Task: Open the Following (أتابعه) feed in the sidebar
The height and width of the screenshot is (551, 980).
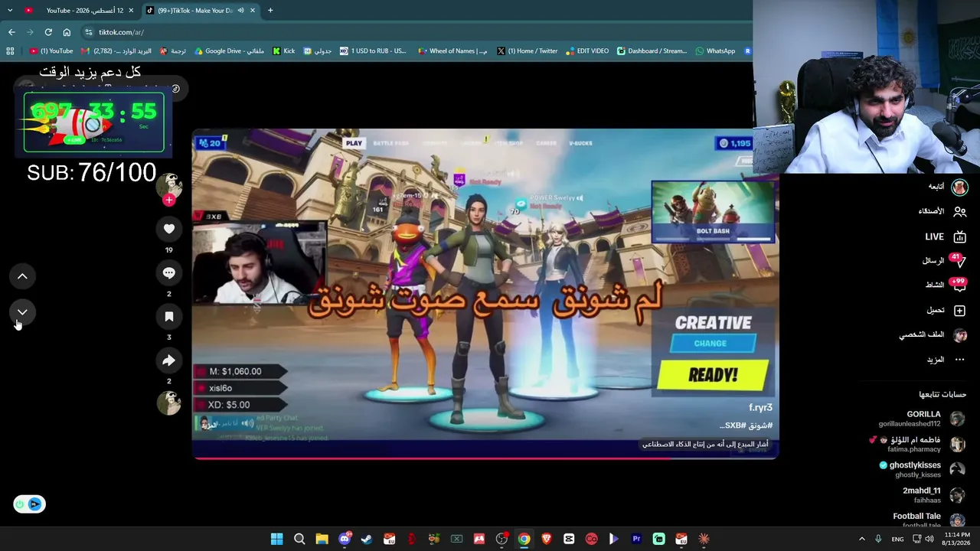Action: tap(948, 187)
